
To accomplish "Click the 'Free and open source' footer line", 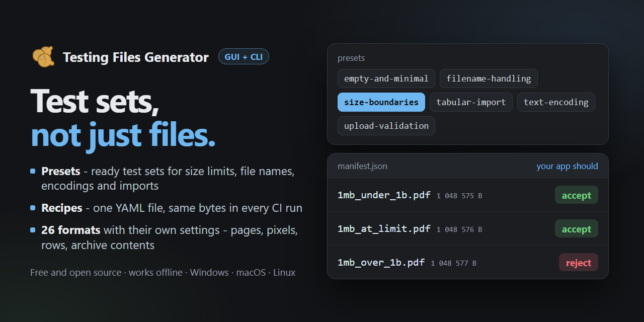I will (163, 273).
